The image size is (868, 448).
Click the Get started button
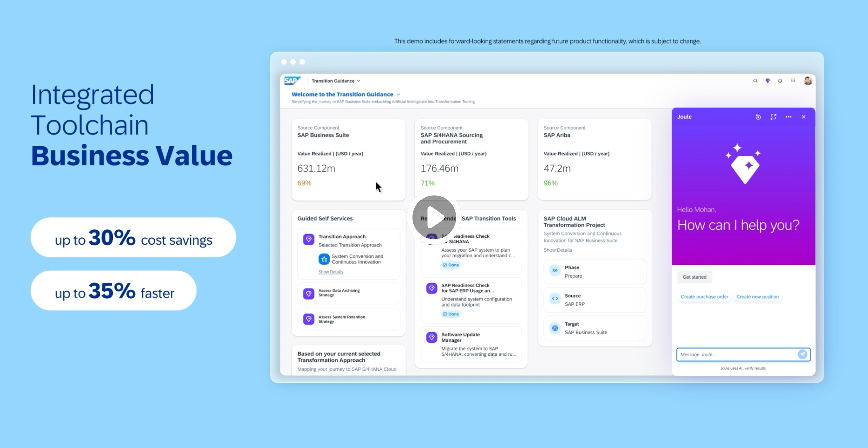tap(694, 277)
